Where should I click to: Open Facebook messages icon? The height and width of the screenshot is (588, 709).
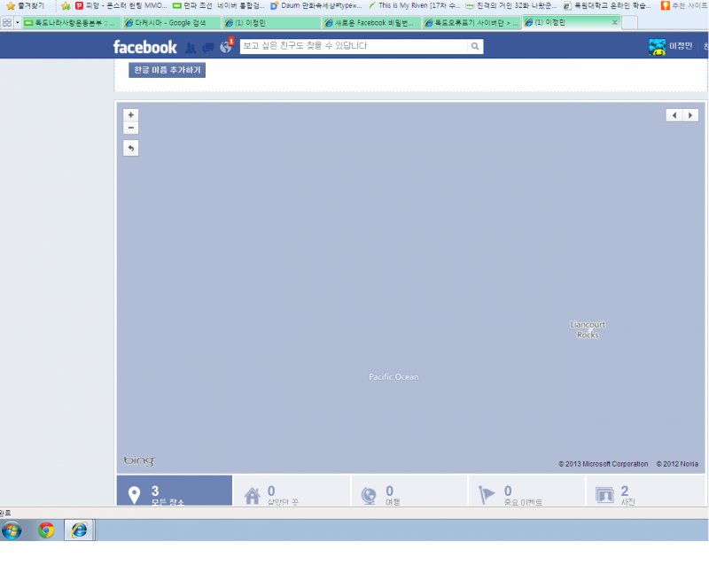point(207,47)
